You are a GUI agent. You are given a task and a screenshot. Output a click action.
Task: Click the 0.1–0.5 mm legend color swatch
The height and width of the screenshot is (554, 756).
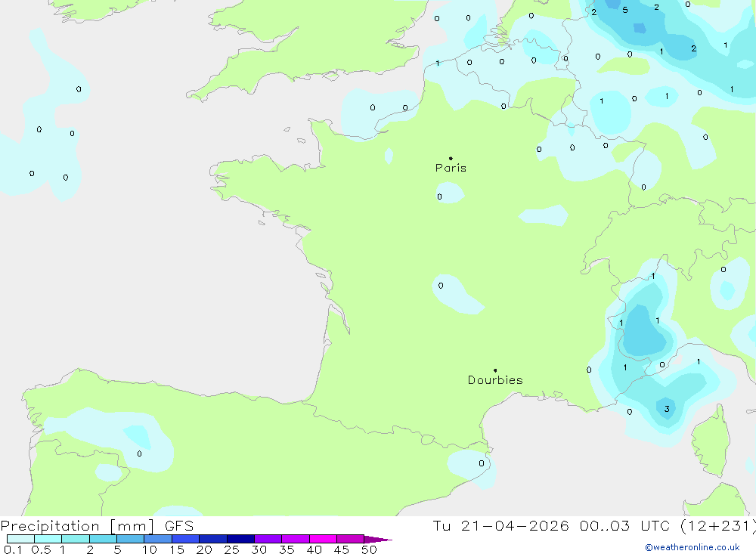coord(20,539)
